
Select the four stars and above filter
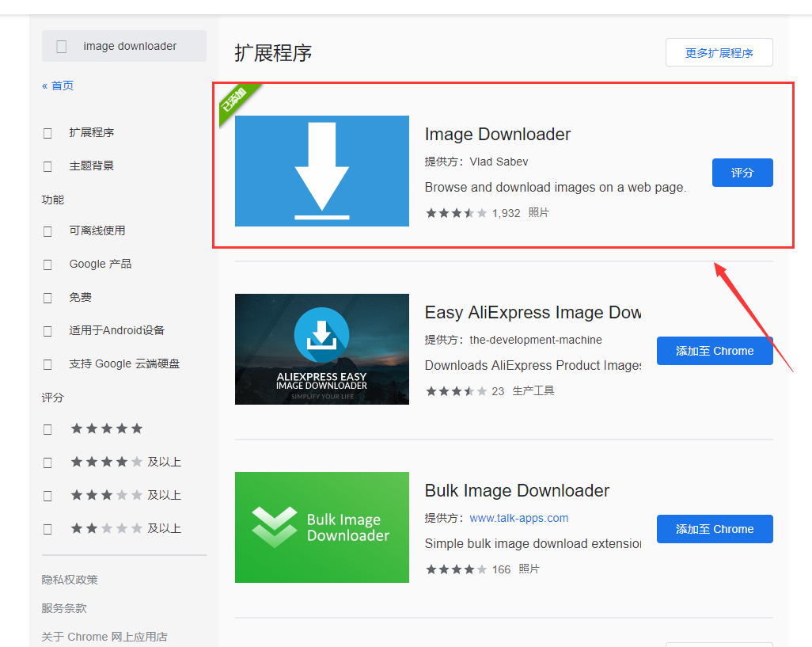click(x=47, y=462)
